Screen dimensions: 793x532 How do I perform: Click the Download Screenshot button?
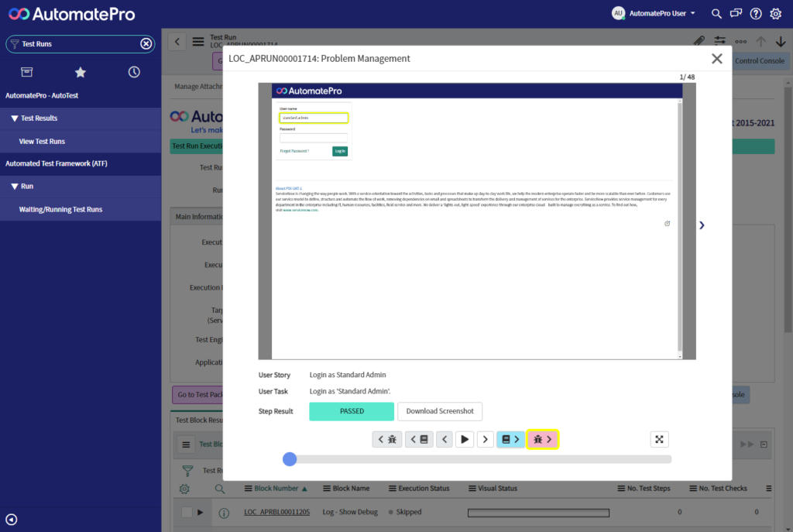(x=440, y=411)
